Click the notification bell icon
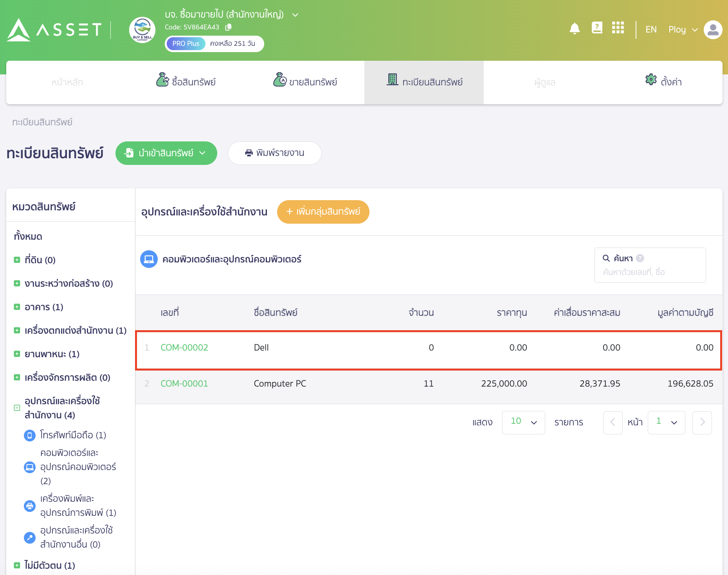This screenshot has width=728, height=575. coord(574,29)
